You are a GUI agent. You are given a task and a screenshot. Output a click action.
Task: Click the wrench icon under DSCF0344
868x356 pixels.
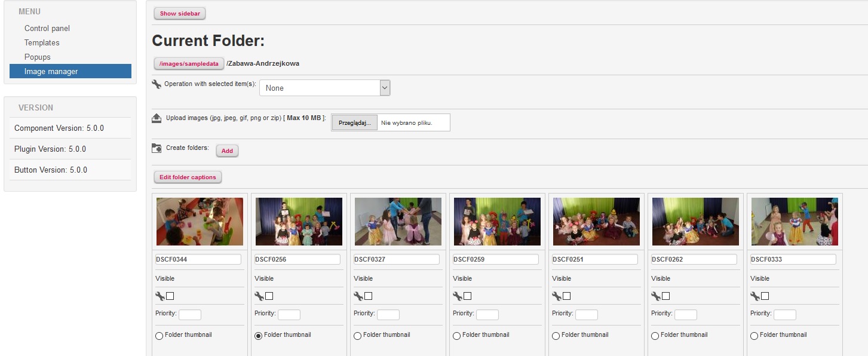[160, 296]
